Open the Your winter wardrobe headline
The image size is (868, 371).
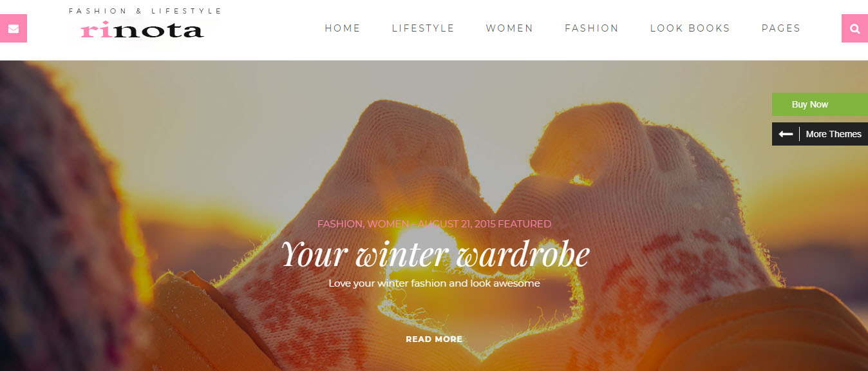point(435,254)
